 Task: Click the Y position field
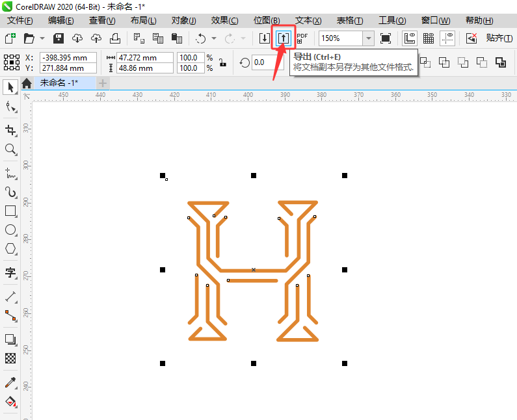pos(68,68)
